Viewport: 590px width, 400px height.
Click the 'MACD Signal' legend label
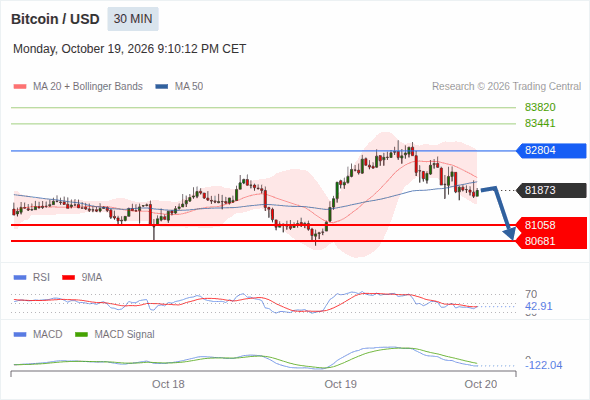(x=125, y=334)
